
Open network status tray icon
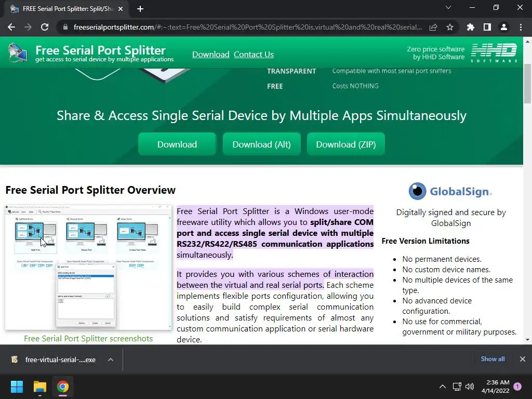point(457,387)
